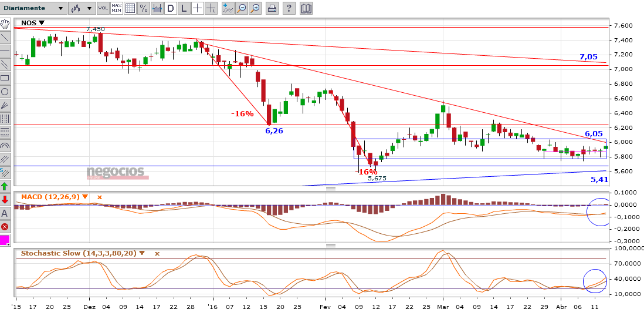Select the horizontal line tool
The width and height of the screenshot is (644, 309).
click(5, 51)
